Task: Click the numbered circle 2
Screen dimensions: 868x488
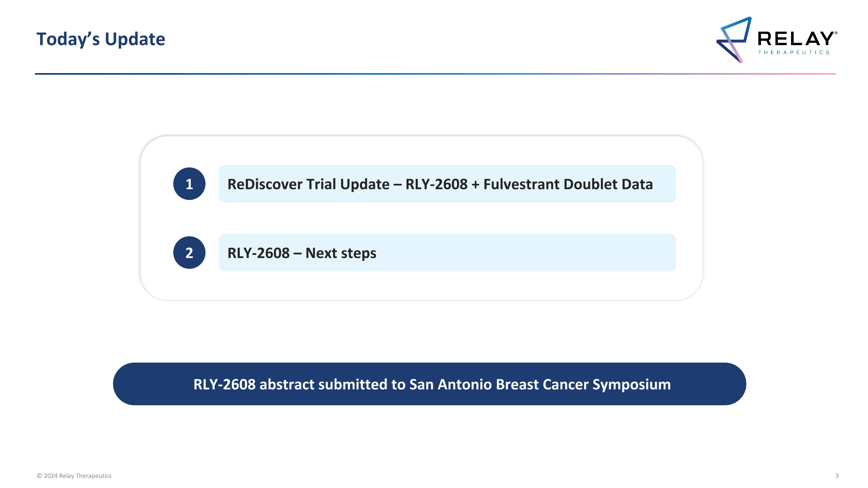Action: coord(189,253)
